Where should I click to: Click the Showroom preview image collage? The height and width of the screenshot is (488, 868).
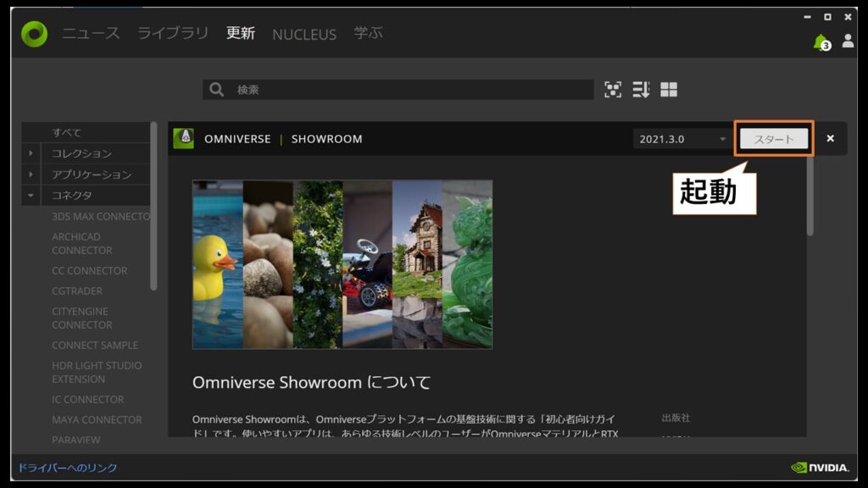pos(342,264)
